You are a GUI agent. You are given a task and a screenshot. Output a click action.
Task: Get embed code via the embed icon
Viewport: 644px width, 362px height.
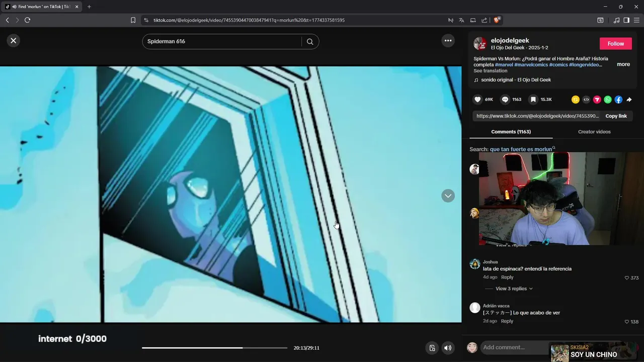tap(586, 100)
